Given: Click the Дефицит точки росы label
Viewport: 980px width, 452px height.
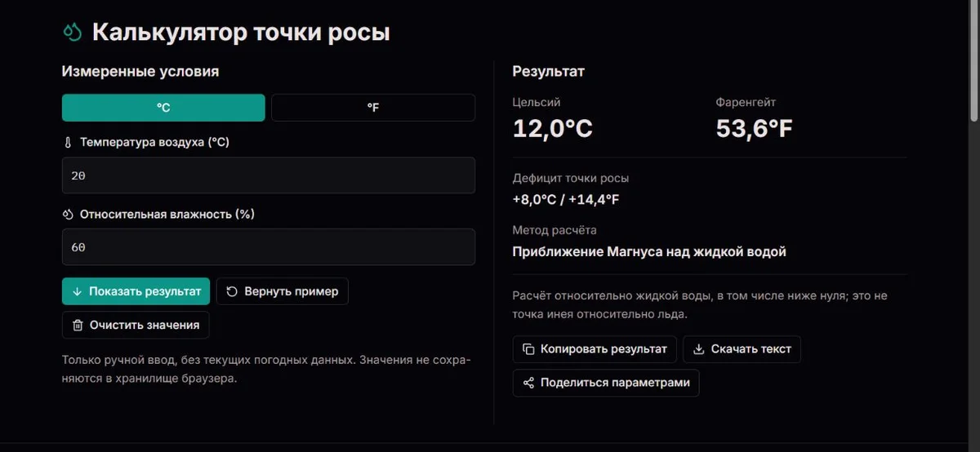Looking at the screenshot, I should pyautogui.click(x=571, y=178).
